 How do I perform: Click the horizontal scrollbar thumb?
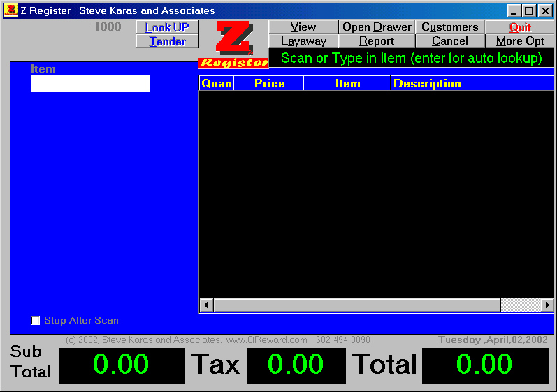tap(357, 305)
